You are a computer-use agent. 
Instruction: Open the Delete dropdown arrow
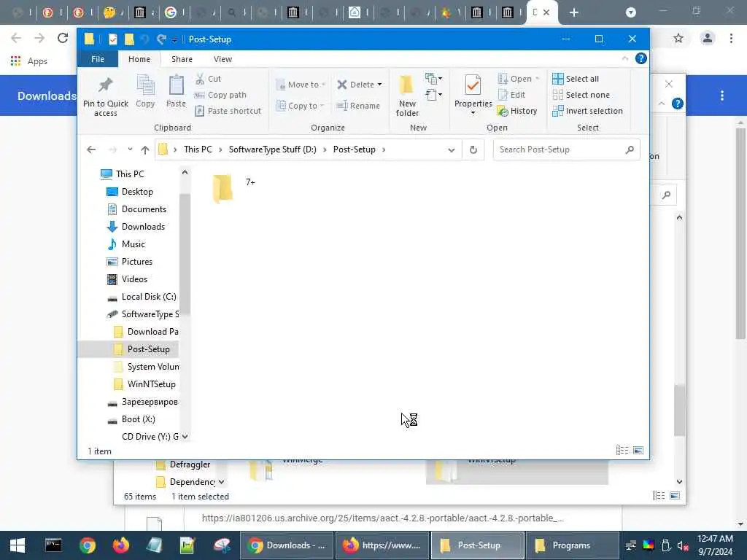click(x=379, y=85)
